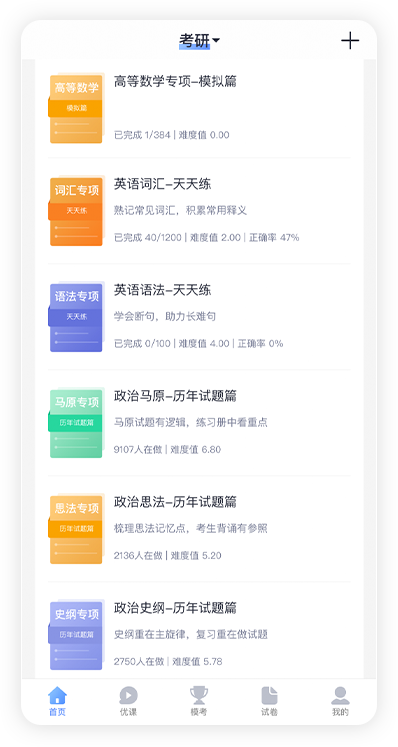This screenshot has width=398, height=747.
Task: Click progress text 已完成 40/1200
Action: 148,237
